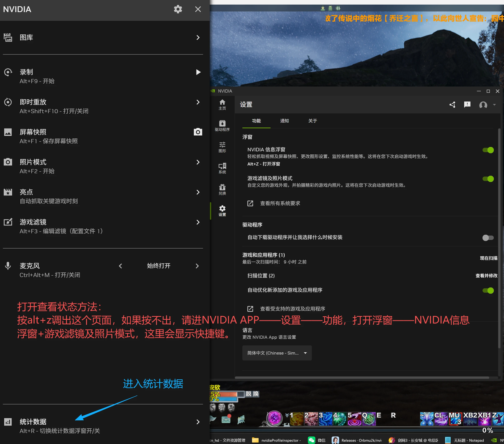504x444 pixels.
Task: Open the 简体中文 language dropdown
Action: click(277, 353)
